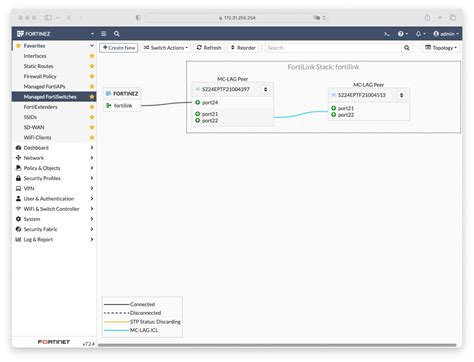This screenshot has width=474, height=362.
Task: Open Managed FortiAPs in Favorites
Action: (44, 86)
